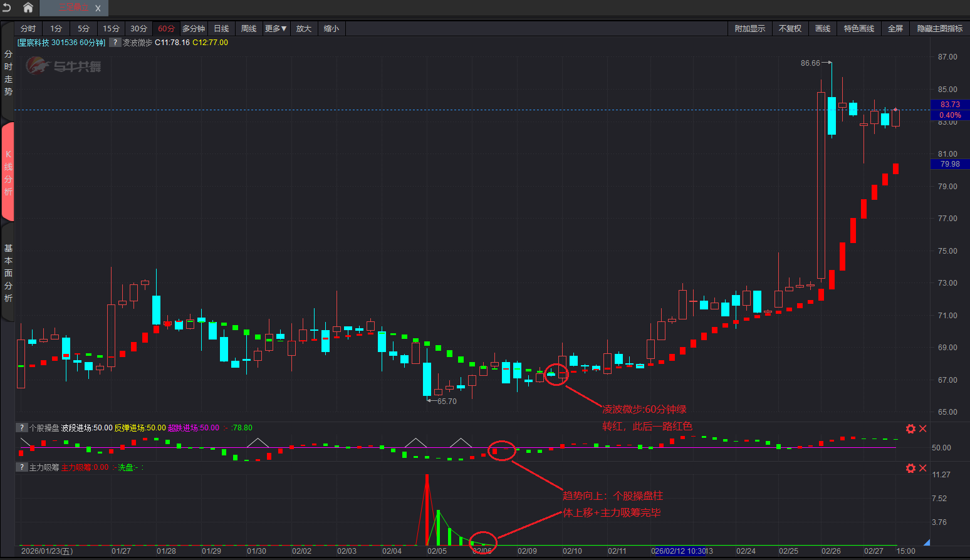Open settings gear for 主力吸筹 indicator
The height and width of the screenshot is (560, 970).
tap(910, 468)
